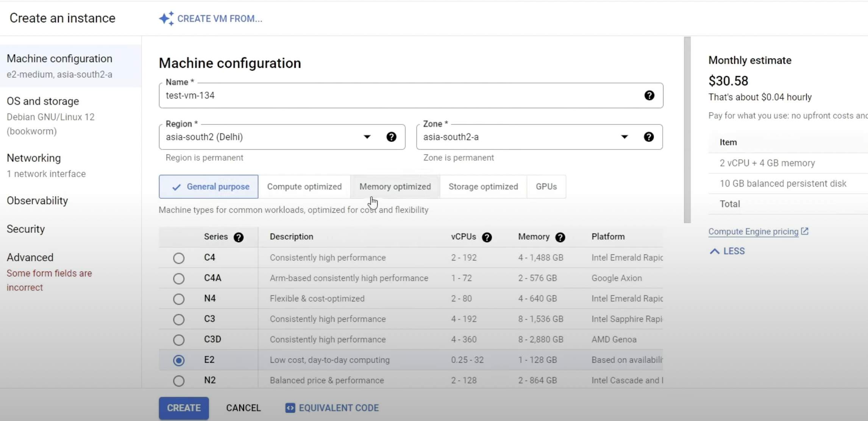Collapse estimate details with LESS

(727, 251)
